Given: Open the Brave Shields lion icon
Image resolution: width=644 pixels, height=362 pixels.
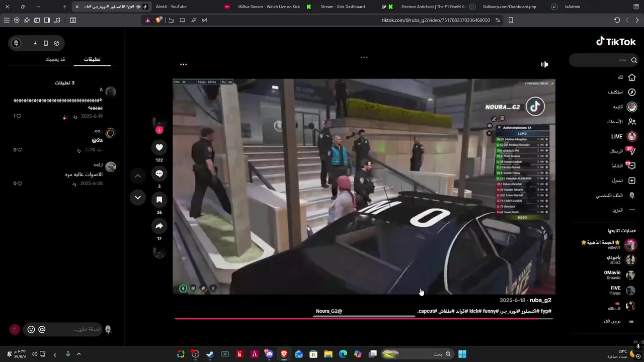Looking at the screenshot, I should 159,20.
